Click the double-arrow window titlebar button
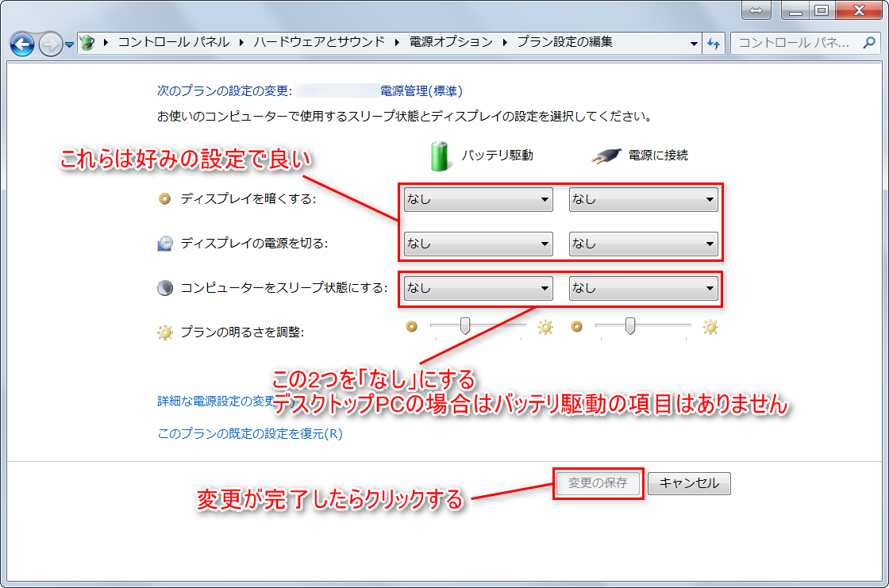Image resolution: width=889 pixels, height=588 pixels. tap(756, 10)
